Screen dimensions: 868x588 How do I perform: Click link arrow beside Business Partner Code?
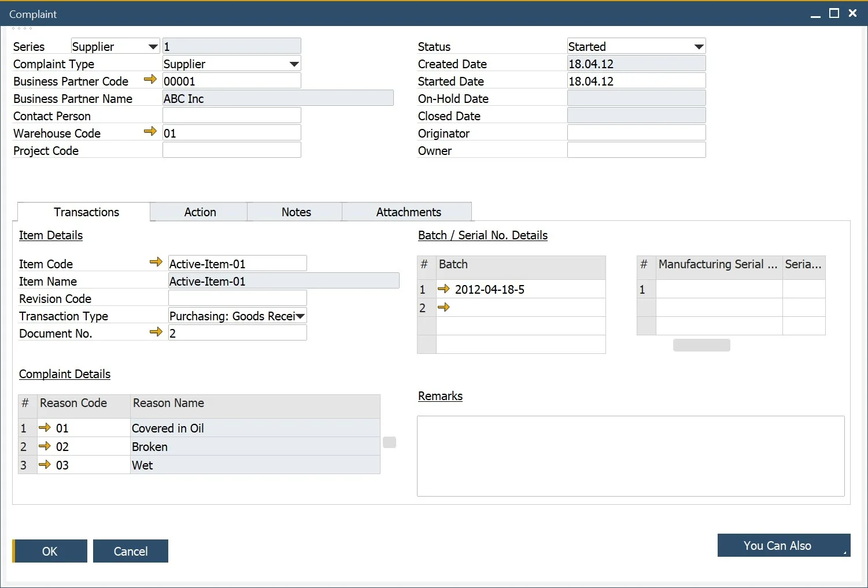coord(150,79)
